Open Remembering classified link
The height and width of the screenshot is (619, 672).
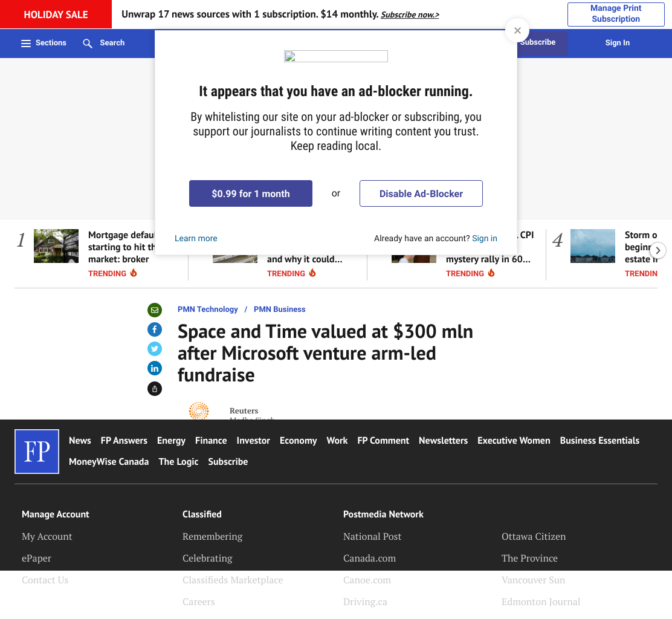pyautogui.click(x=212, y=537)
